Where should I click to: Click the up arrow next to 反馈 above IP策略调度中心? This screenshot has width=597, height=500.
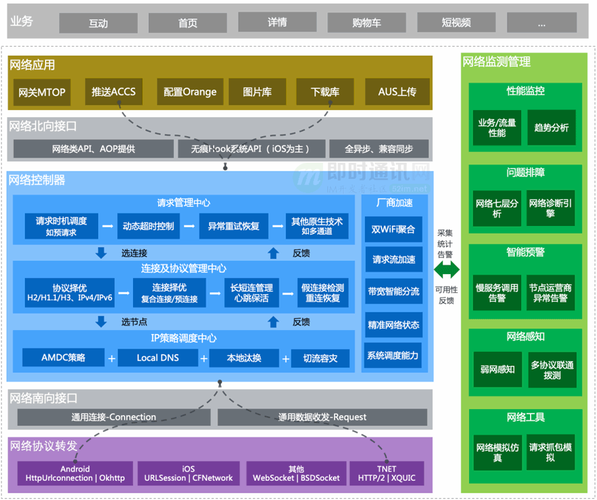pyautogui.click(x=273, y=322)
